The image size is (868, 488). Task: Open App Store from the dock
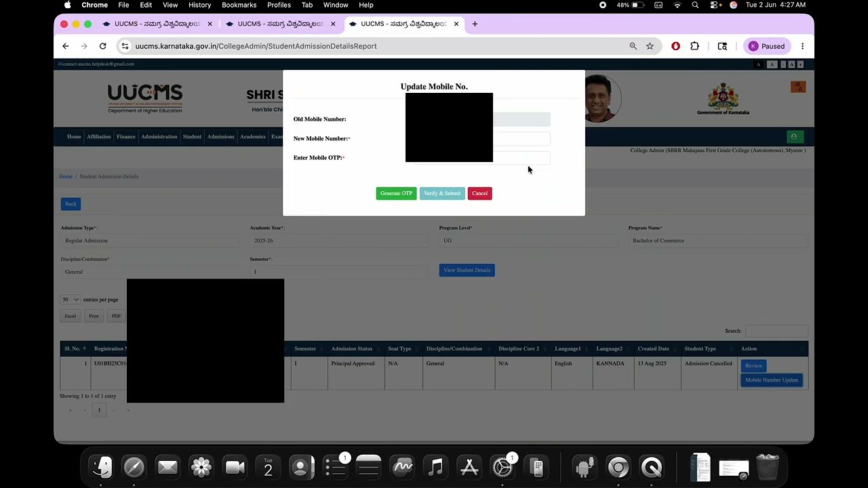click(469, 467)
